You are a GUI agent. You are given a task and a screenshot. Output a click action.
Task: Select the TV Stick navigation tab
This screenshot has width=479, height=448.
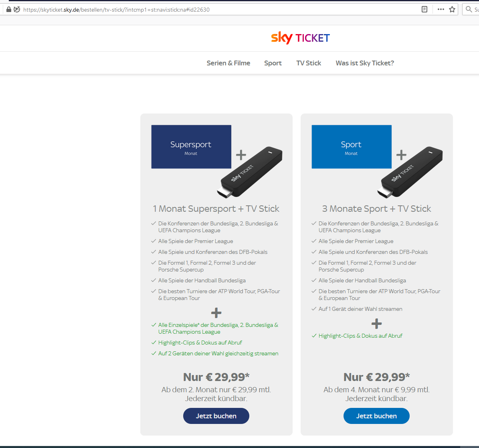coord(309,63)
